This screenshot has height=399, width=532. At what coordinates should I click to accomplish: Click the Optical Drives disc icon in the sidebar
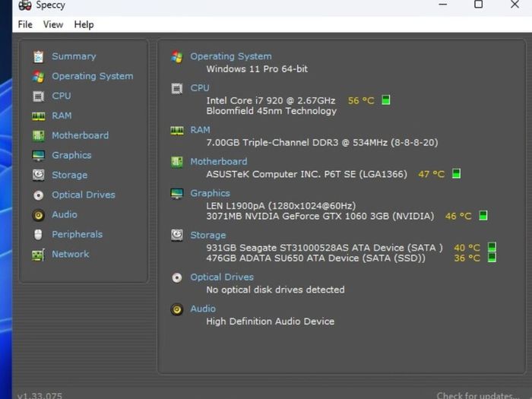click(38, 195)
